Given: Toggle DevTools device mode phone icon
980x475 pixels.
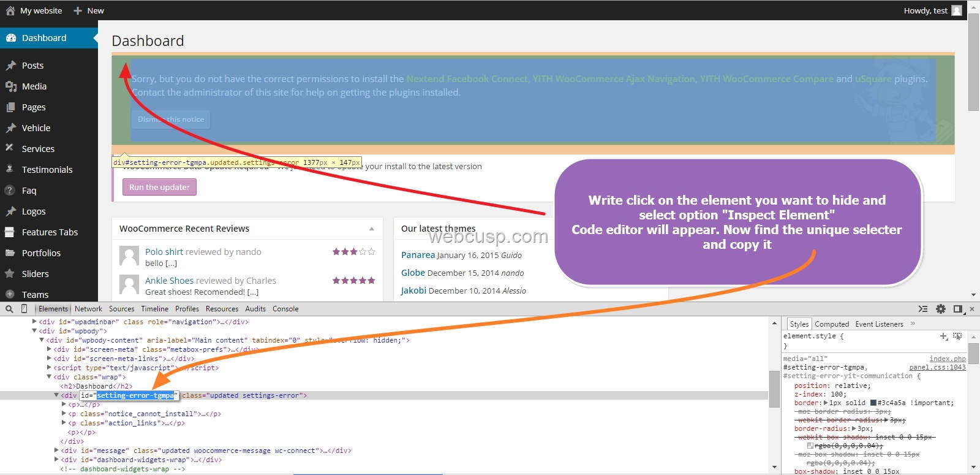Looking at the screenshot, I should [x=24, y=309].
